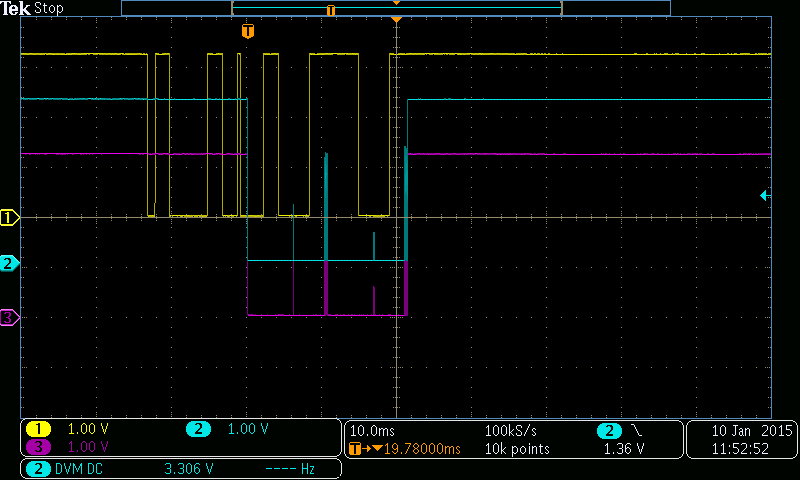The height and width of the screenshot is (480, 800).
Task: Click the orange trigger delay T icon
Action: tap(355, 449)
